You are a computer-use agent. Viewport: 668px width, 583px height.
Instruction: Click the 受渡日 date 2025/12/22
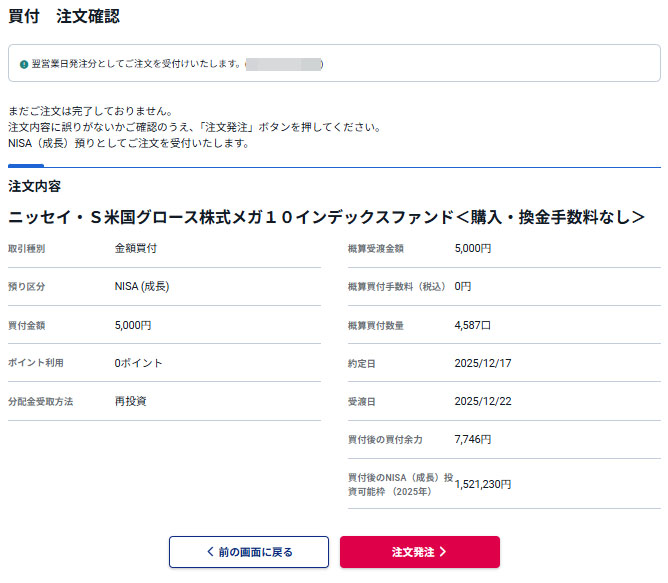(x=482, y=401)
